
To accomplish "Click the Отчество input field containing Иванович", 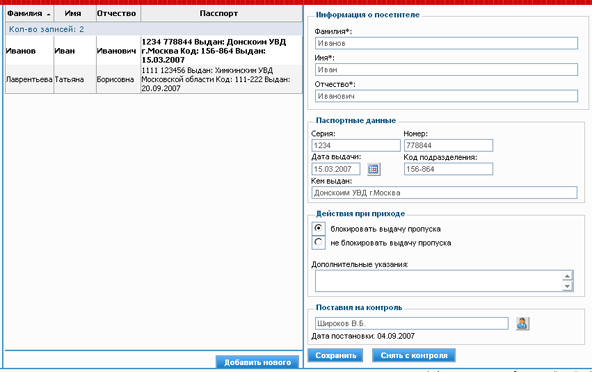I will coord(446,96).
